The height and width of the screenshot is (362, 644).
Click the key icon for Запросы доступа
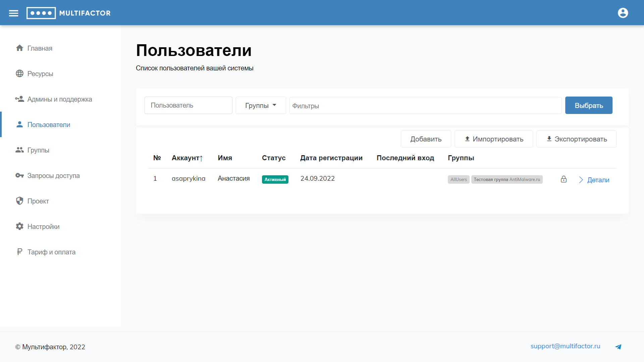[x=19, y=175]
